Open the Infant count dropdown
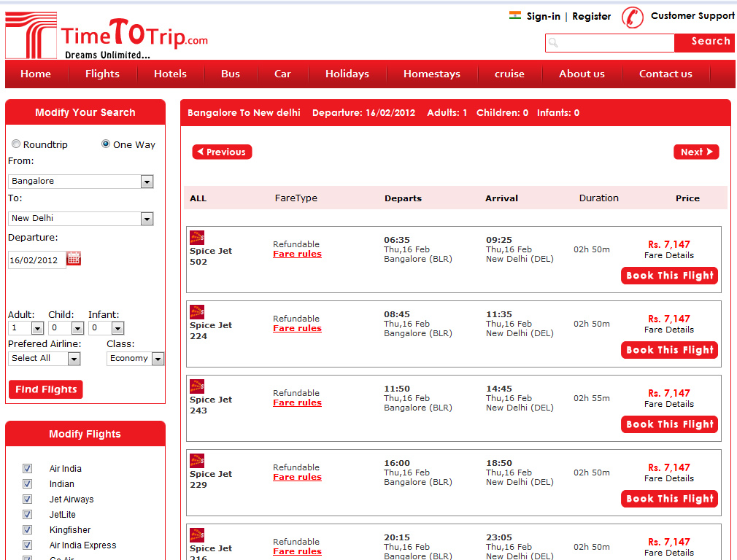Image resolution: width=737 pixels, height=560 pixels. [x=107, y=328]
